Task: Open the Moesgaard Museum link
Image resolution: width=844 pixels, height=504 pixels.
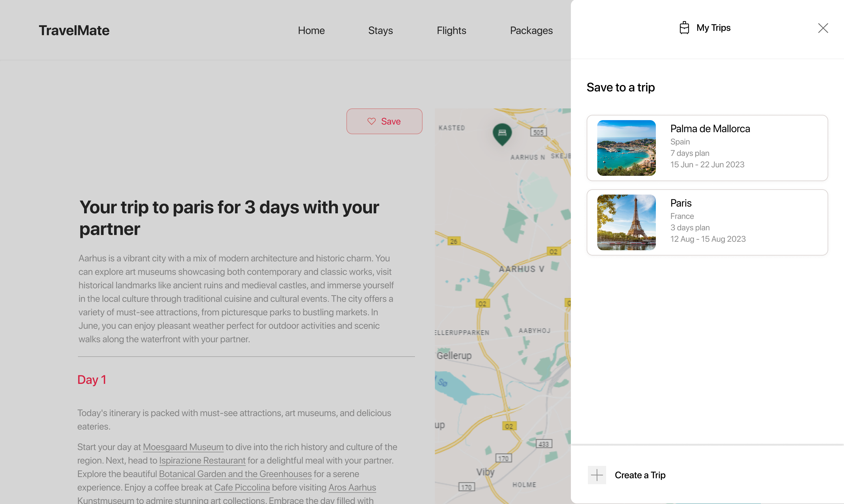Action: pyautogui.click(x=183, y=447)
